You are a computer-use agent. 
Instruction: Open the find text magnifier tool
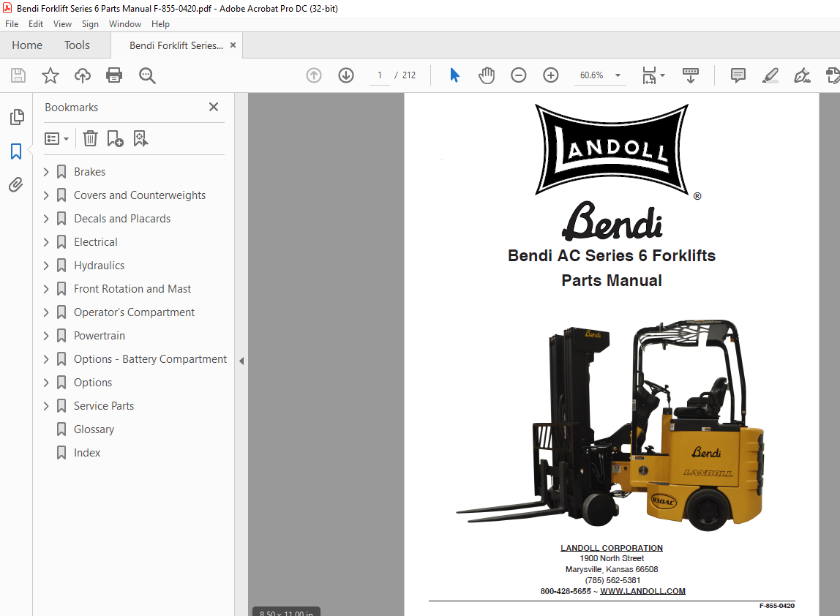147,75
